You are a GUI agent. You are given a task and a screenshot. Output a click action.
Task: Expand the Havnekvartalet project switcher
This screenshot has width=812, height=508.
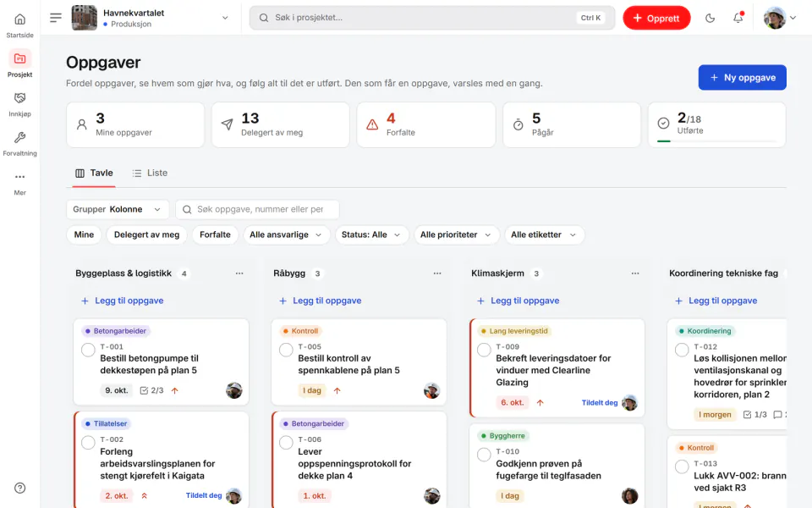coord(151,18)
